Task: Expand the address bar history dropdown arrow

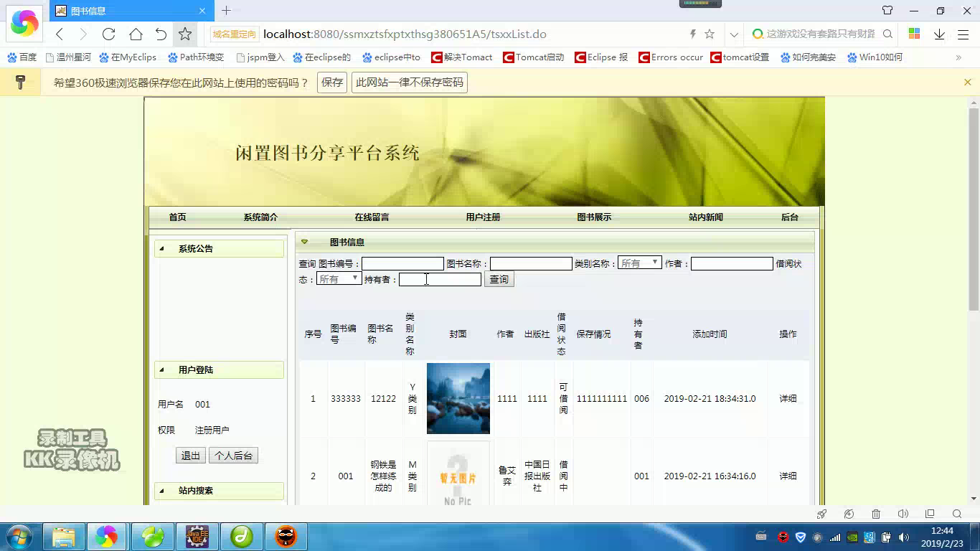Action: coord(734,34)
